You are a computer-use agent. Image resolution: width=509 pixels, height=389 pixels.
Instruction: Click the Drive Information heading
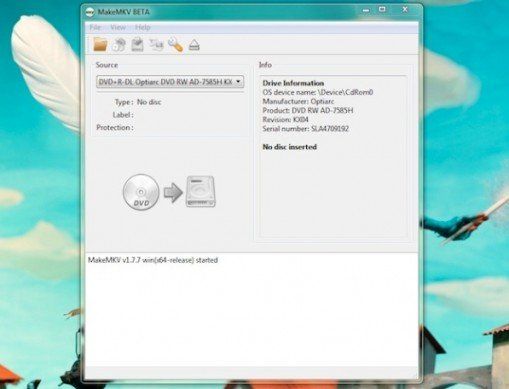293,83
